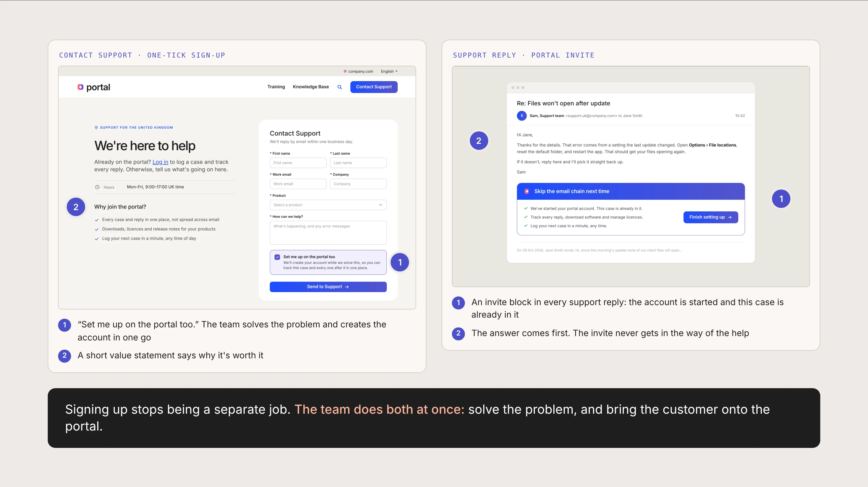Viewport: 868px width, 487px height.
Task: Click the company.com site icon
Action: click(345, 71)
